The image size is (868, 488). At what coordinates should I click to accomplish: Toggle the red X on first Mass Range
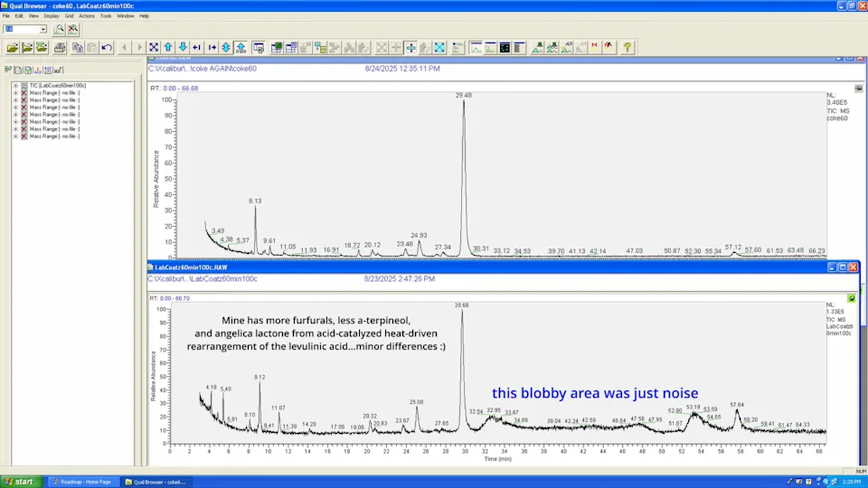pyautogui.click(x=24, y=93)
